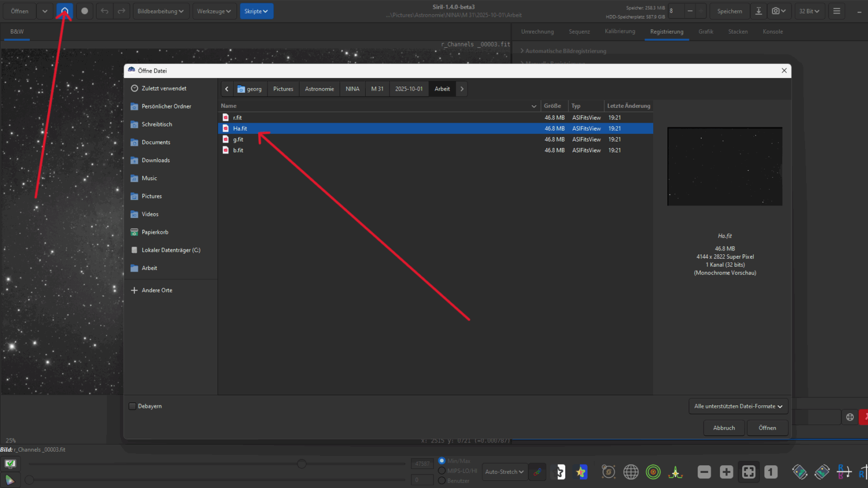Switch to the Kalibrierung tab
This screenshot has width=868, height=488.
pyautogui.click(x=620, y=31)
